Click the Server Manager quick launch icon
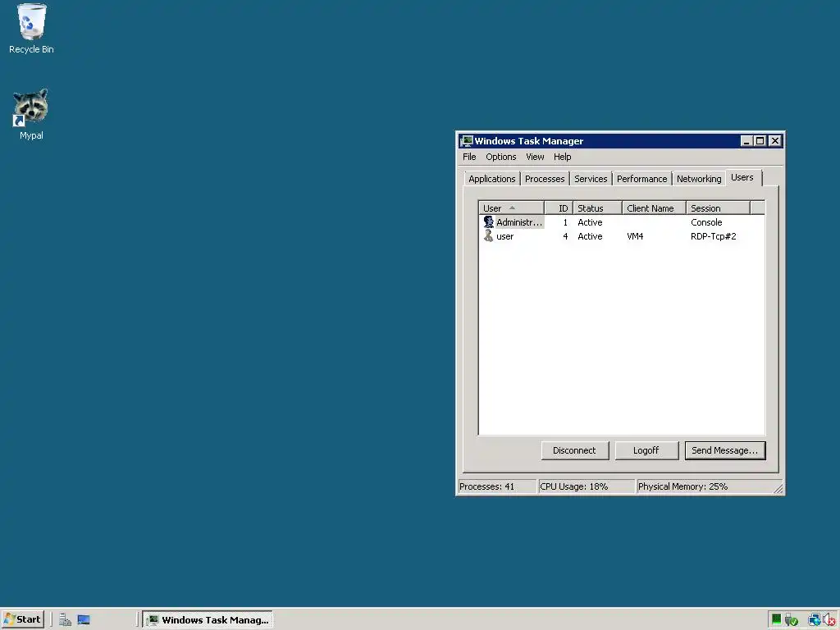The width and height of the screenshot is (840, 630). (x=65, y=620)
